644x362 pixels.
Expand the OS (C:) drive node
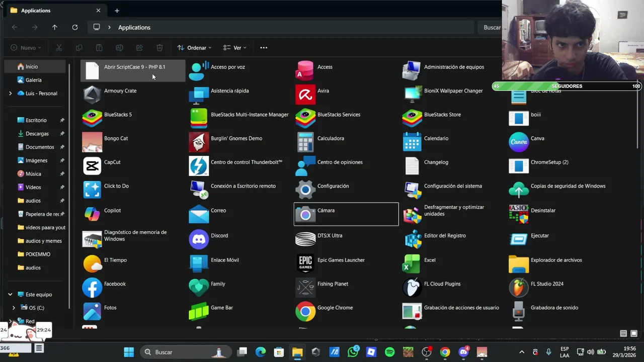coord(14,308)
